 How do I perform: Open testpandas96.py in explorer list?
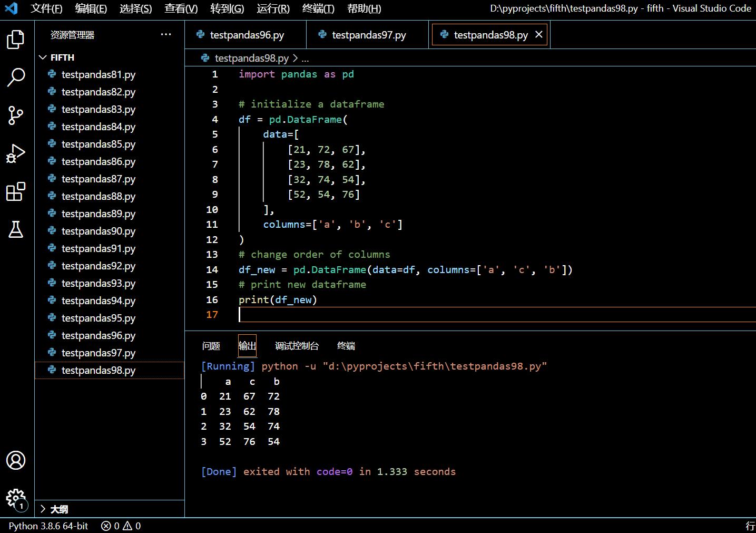(110, 335)
